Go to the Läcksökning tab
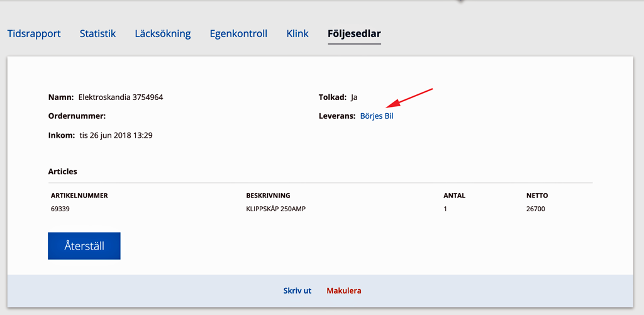Viewport: 644px width, 315px height. [x=163, y=34]
